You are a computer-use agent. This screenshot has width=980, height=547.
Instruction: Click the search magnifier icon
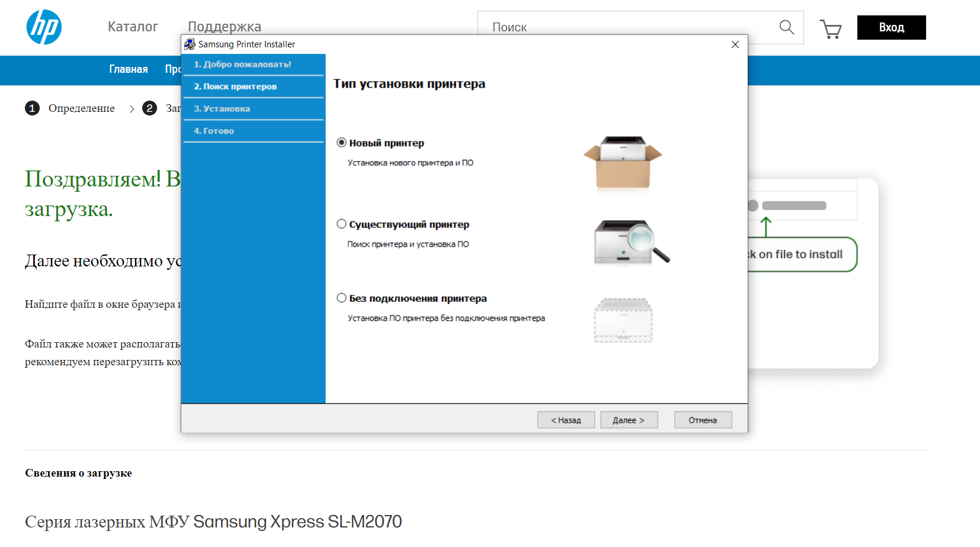click(x=786, y=27)
